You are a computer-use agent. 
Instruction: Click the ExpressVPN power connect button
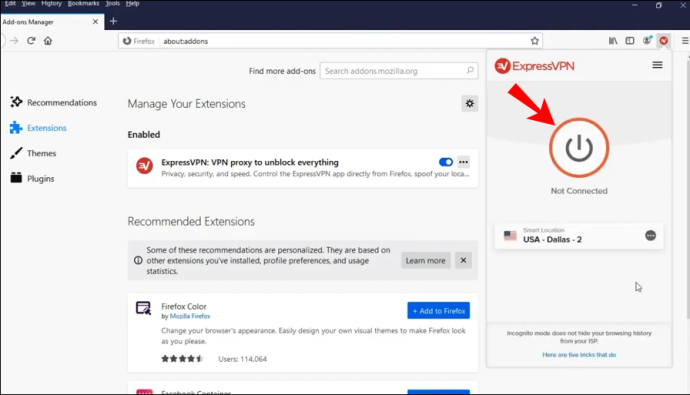(x=579, y=148)
